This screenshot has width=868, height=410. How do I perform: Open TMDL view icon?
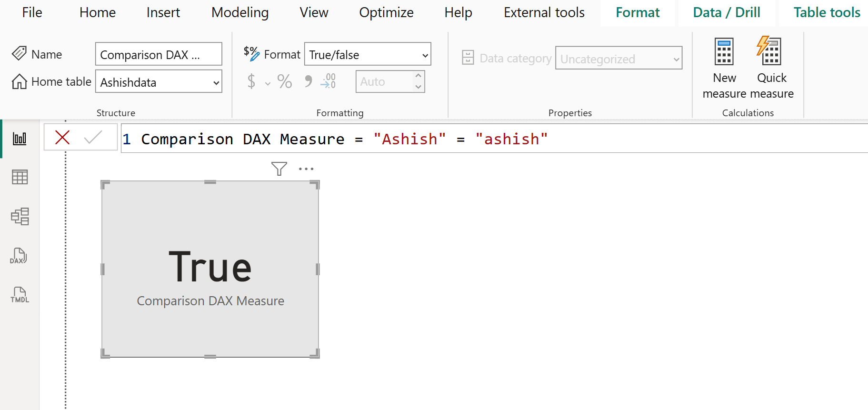[20, 295]
